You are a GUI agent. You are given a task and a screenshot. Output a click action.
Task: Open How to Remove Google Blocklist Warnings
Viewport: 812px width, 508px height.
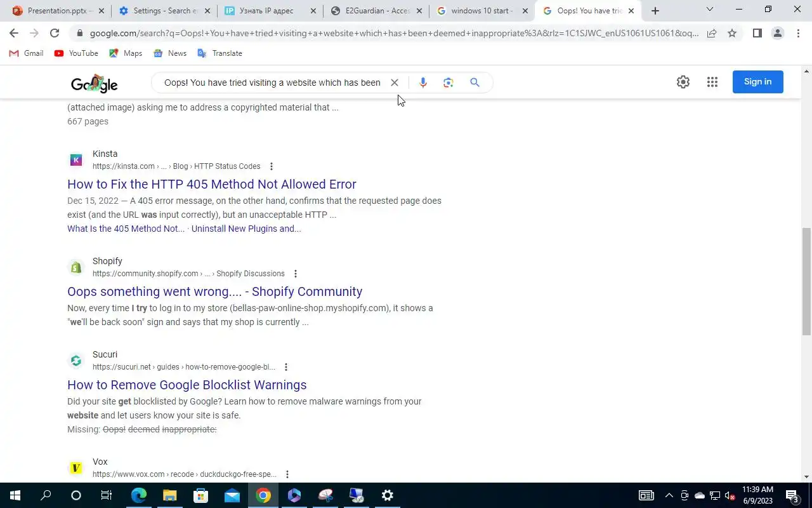pos(187,385)
